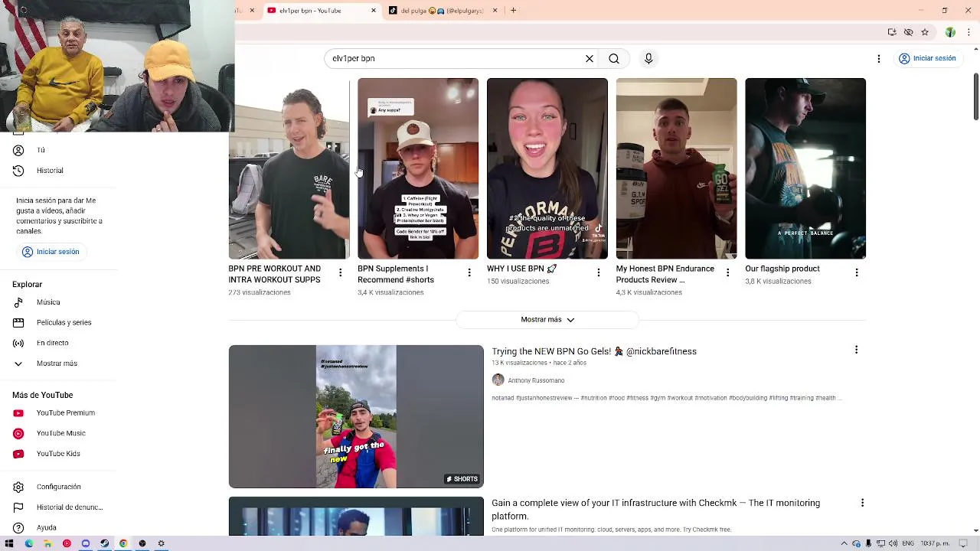Visit Anthony Russomano channel name
This screenshot has height=551, width=980.
536,380
